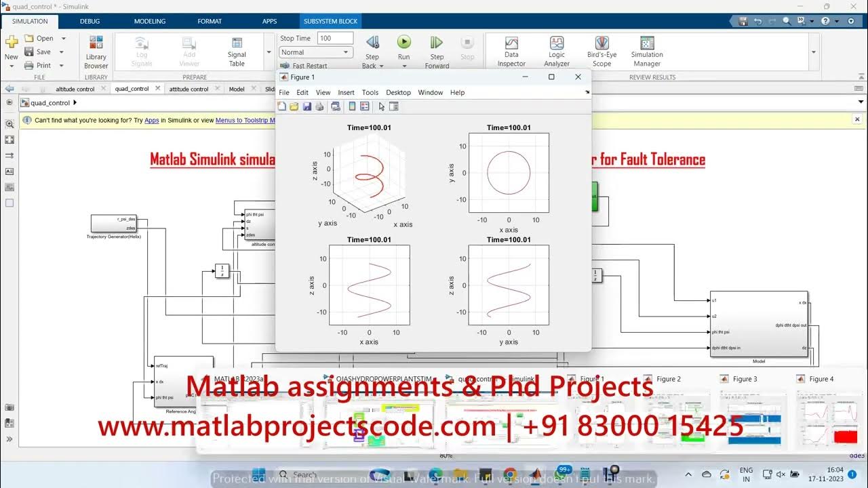This screenshot has width=868, height=488.
Task: Open the Bird's-Eye Scope
Action: [x=601, y=52]
